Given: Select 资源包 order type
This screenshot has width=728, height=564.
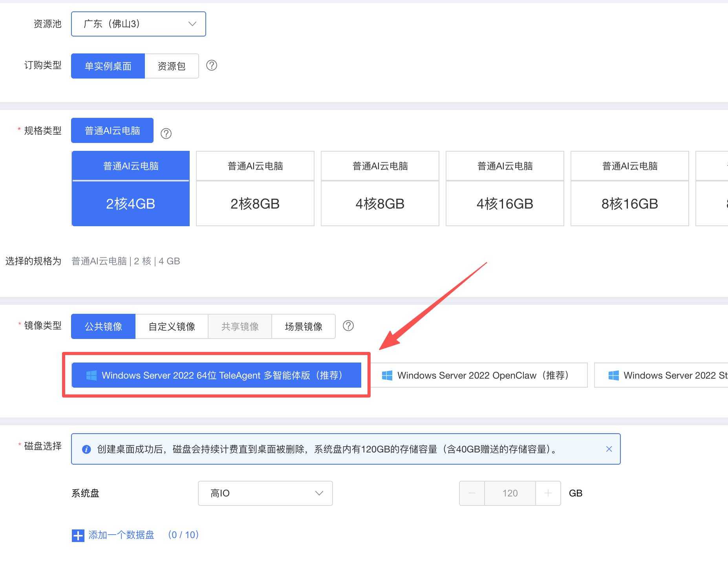Looking at the screenshot, I should [x=172, y=66].
